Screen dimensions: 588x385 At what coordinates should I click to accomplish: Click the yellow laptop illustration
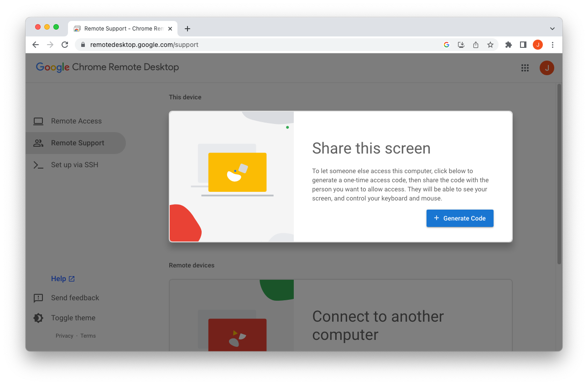tap(237, 172)
